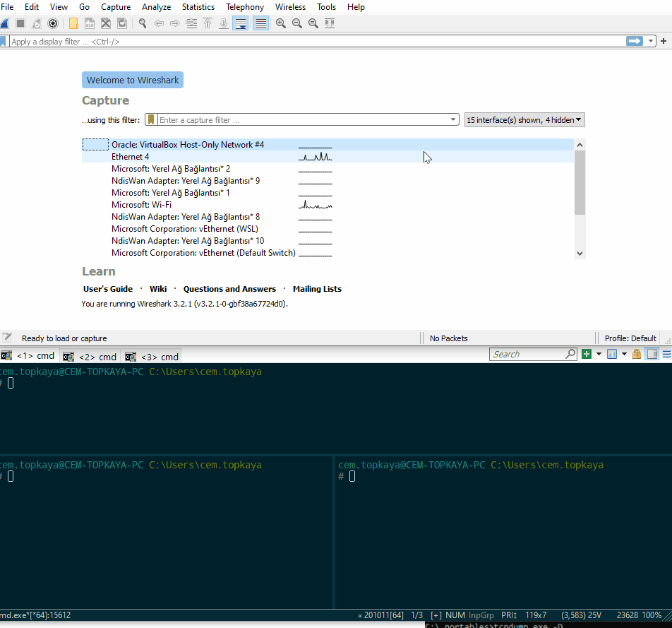Open Wiki link
672x628 pixels.
(x=158, y=289)
